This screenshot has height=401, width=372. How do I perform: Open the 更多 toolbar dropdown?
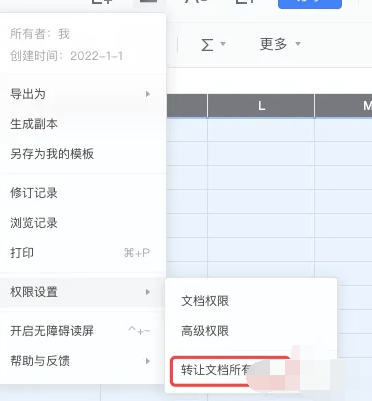pos(280,44)
